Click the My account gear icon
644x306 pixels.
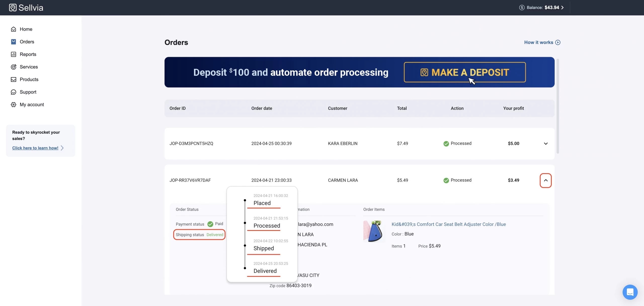click(x=14, y=105)
